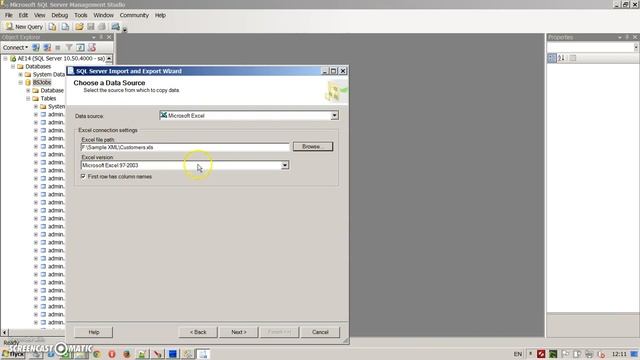Click the second new-file icon in the main toolbar
This screenshot has width=640, height=360.
(x=65, y=27)
